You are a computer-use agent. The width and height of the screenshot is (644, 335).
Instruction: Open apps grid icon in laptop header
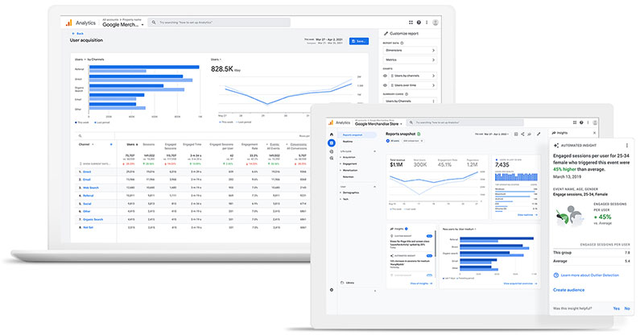pyautogui.click(x=411, y=23)
